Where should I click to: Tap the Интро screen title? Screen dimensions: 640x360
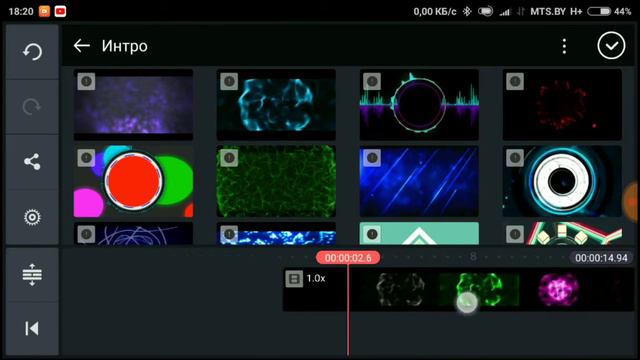click(x=124, y=46)
